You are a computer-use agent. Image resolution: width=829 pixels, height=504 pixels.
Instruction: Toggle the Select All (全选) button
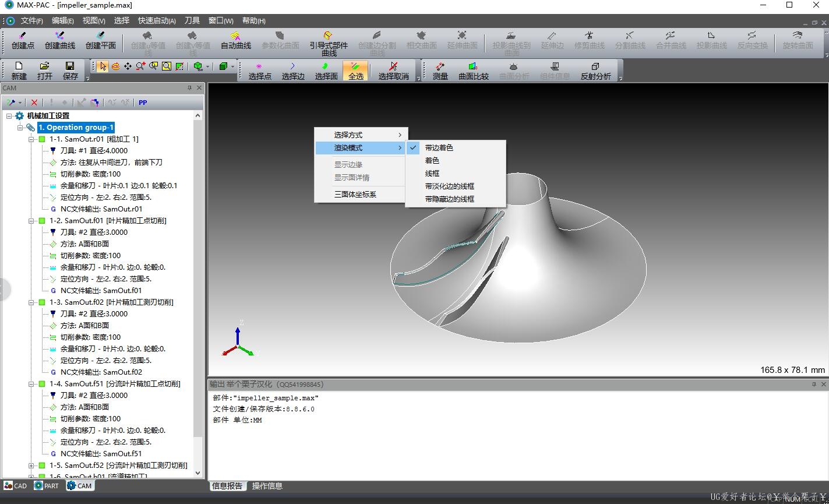tap(355, 71)
